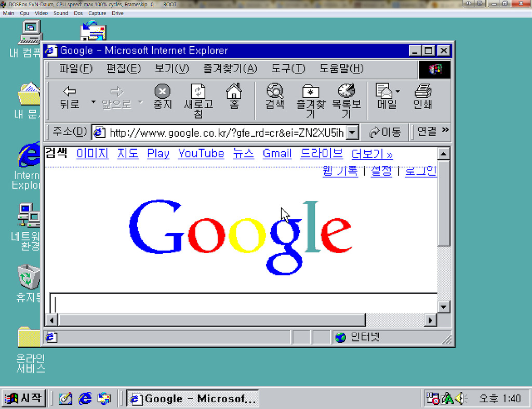Expand the 연결 links chevron
The image size is (532, 409).
tap(445, 130)
